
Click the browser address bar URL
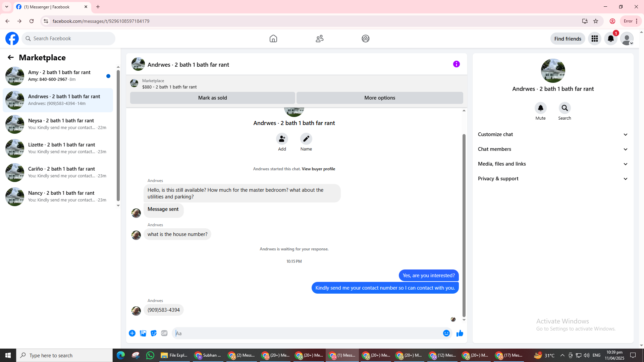pos(101,21)
